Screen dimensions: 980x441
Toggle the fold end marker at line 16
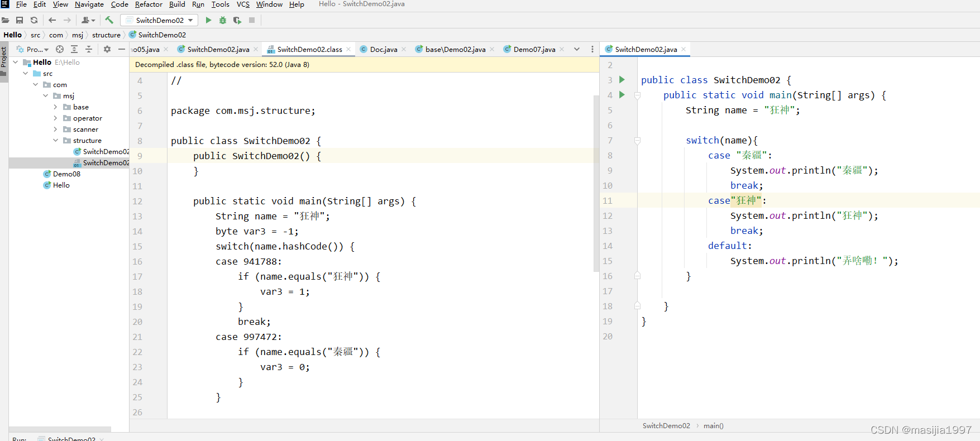click(x=637, y=276)
